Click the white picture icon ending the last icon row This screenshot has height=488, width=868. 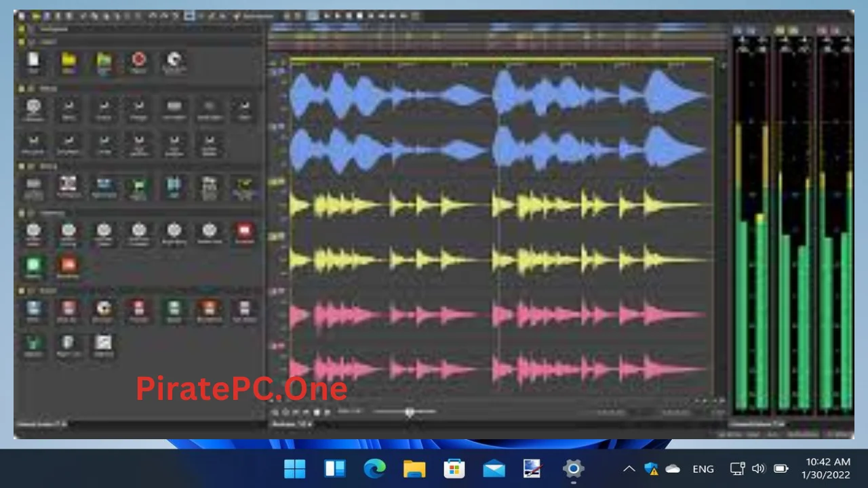(x=104, y=343)
